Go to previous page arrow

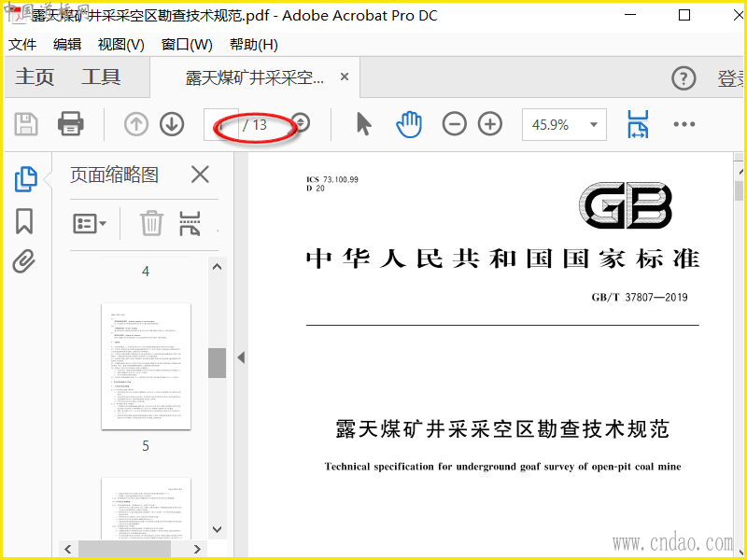136,124
